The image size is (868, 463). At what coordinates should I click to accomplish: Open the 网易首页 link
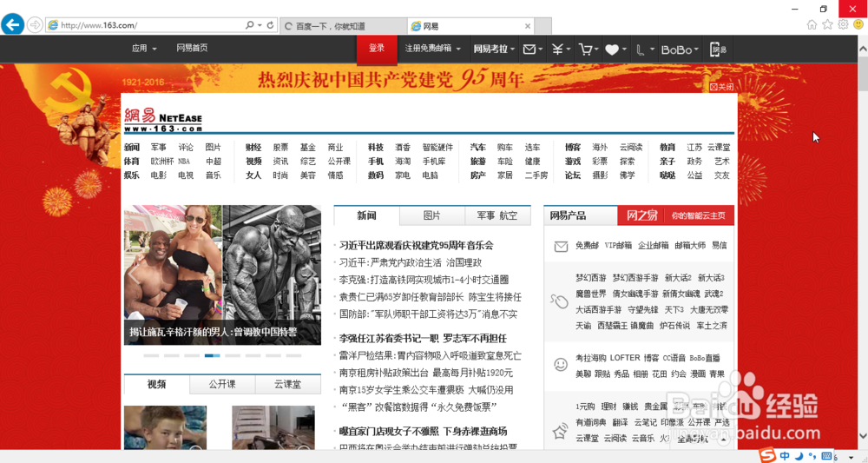[192, 48]
